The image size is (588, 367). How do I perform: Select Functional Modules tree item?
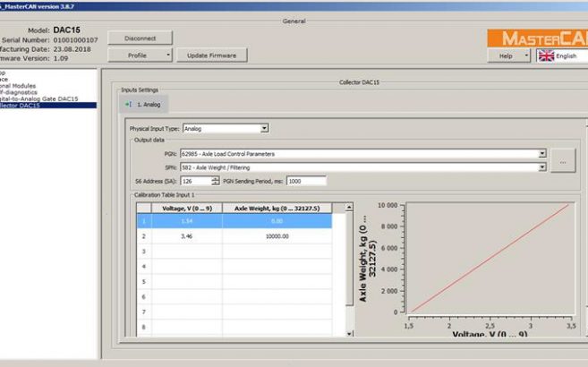[x=18, y=86]
